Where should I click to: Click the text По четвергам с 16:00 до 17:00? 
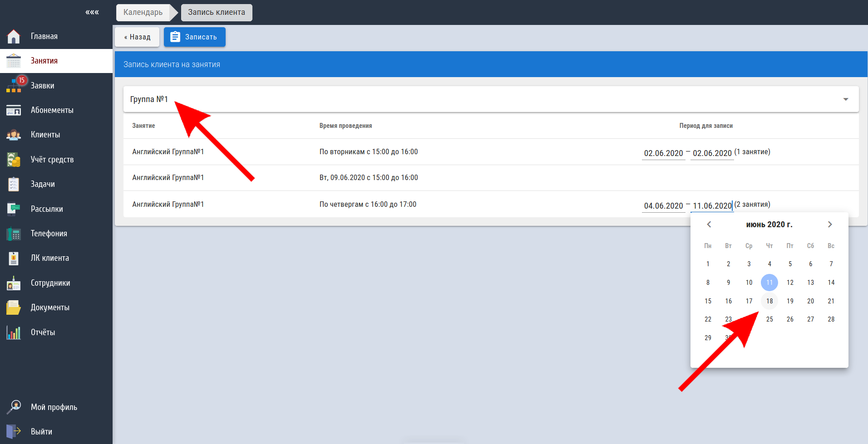pos(368,205)
